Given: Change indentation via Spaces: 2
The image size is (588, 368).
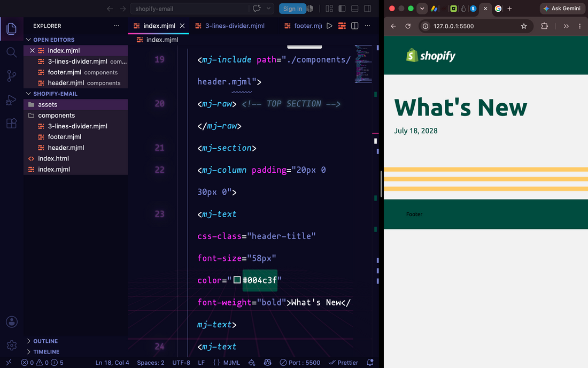Looking at the screenshot, I should [x=150, y=363].
